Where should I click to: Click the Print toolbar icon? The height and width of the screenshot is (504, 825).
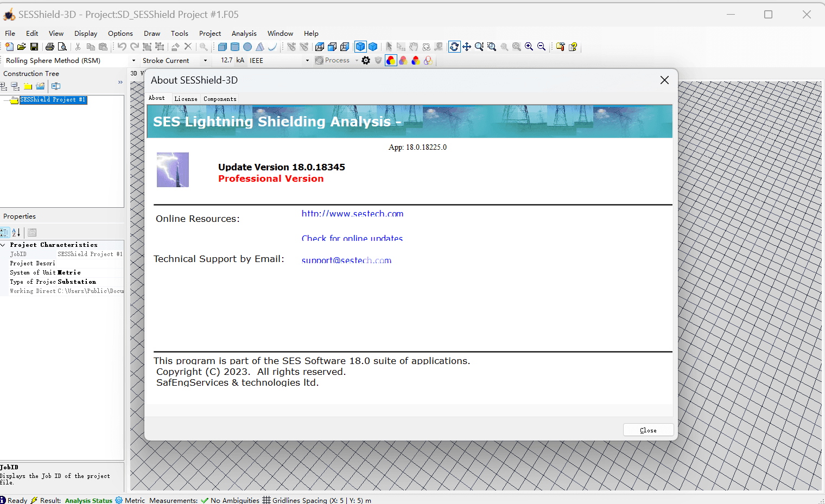point(50,47)
